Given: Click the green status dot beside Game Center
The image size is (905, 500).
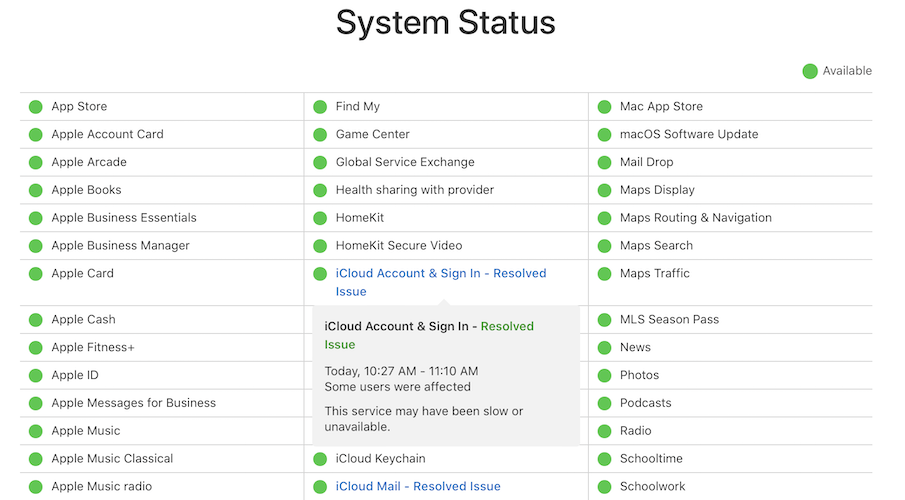Looking at the screenshot, I should coord(320,135).
